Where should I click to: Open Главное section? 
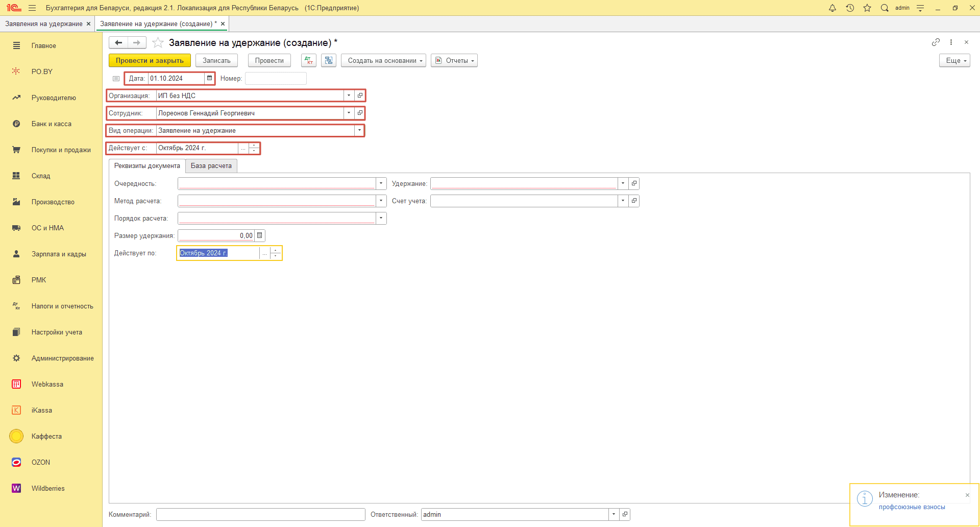point(51,45)
